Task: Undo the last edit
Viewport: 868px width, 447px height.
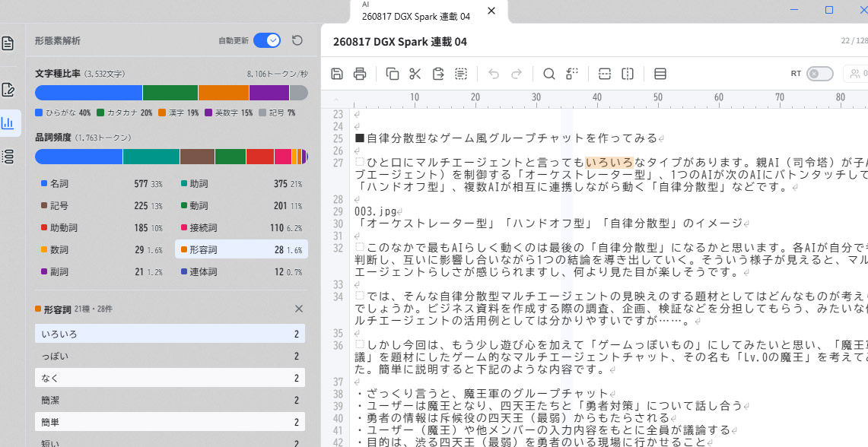Action: [494, 74]
